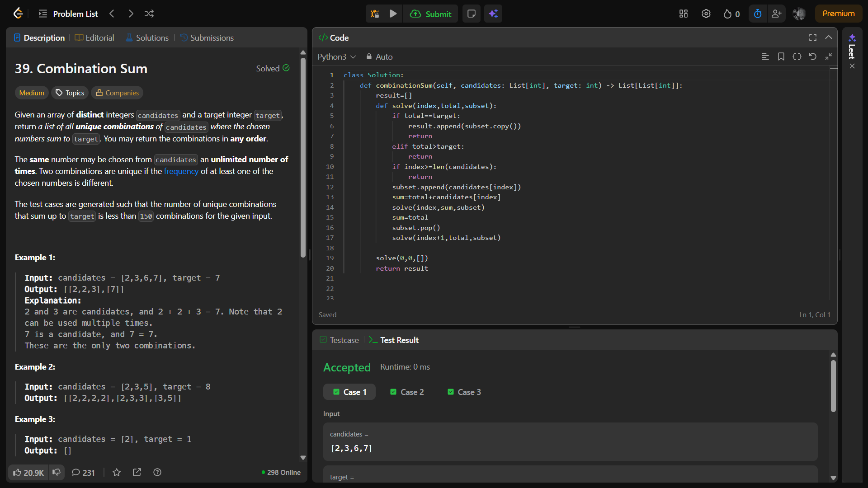This screenshot has height=488, width=868.
Task: Click the debug icon in top toolbar
Action: pos(375,14)
